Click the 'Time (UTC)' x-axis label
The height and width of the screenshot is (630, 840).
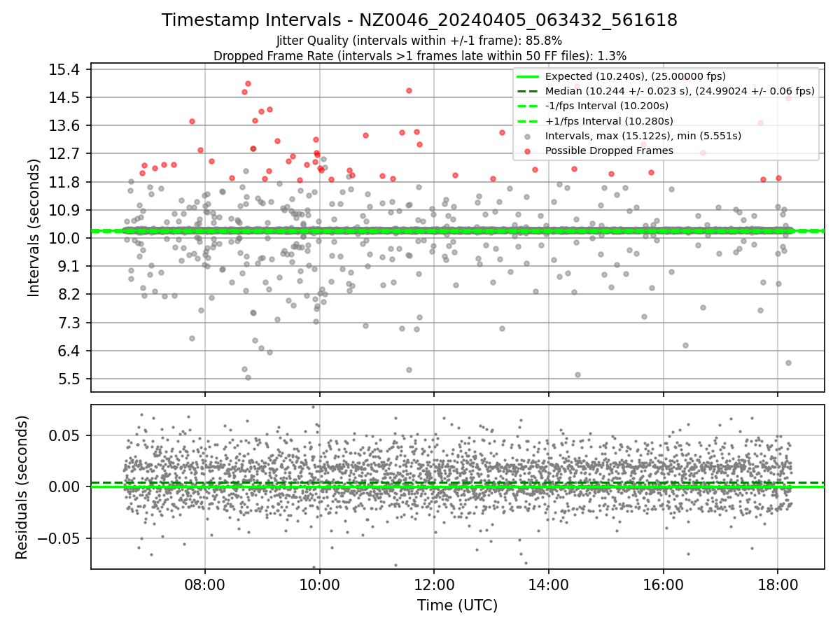[457, 605]
